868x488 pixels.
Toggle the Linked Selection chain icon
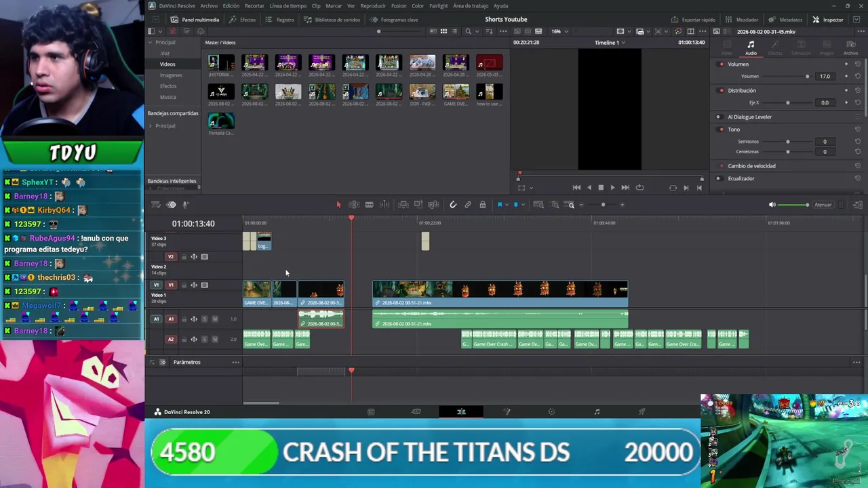468,205
